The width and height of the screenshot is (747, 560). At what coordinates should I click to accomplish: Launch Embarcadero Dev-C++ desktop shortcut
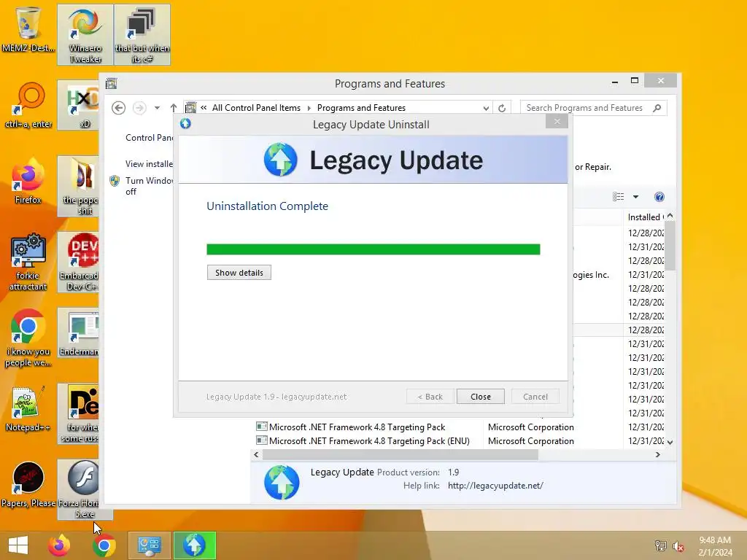pos(79,262)
